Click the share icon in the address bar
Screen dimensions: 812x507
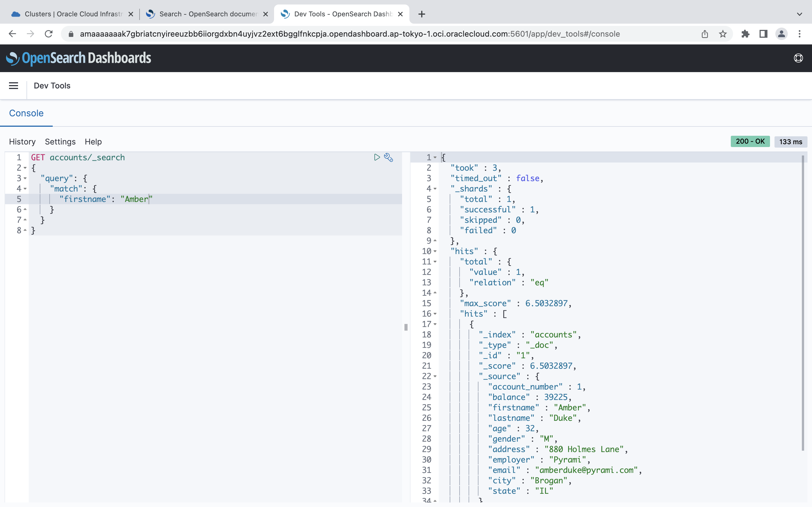coord(705,34)
